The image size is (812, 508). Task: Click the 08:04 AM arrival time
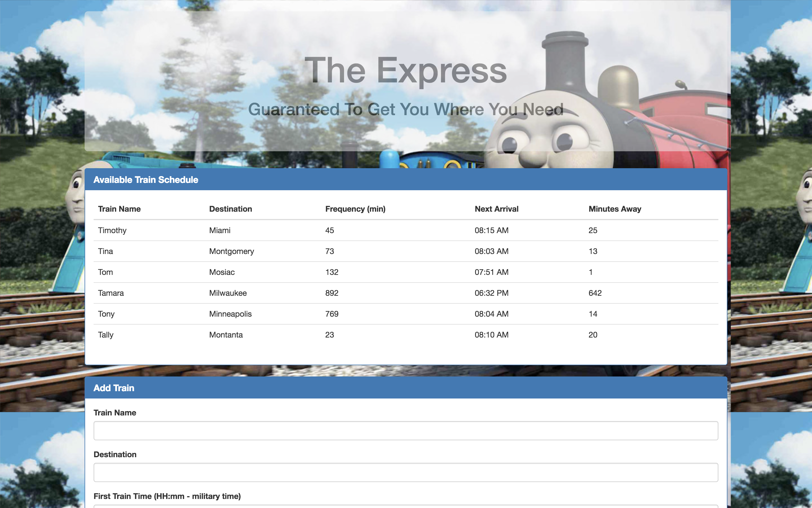491,314
